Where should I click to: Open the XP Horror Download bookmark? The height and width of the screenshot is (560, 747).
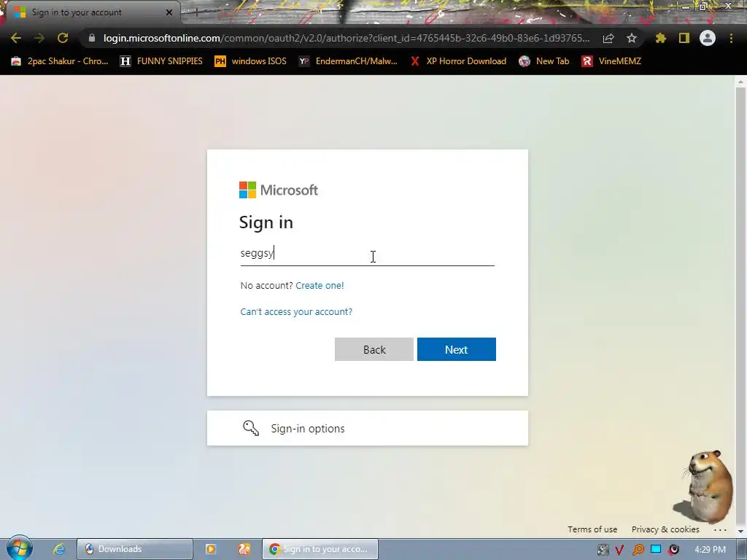tap(458, 61)
